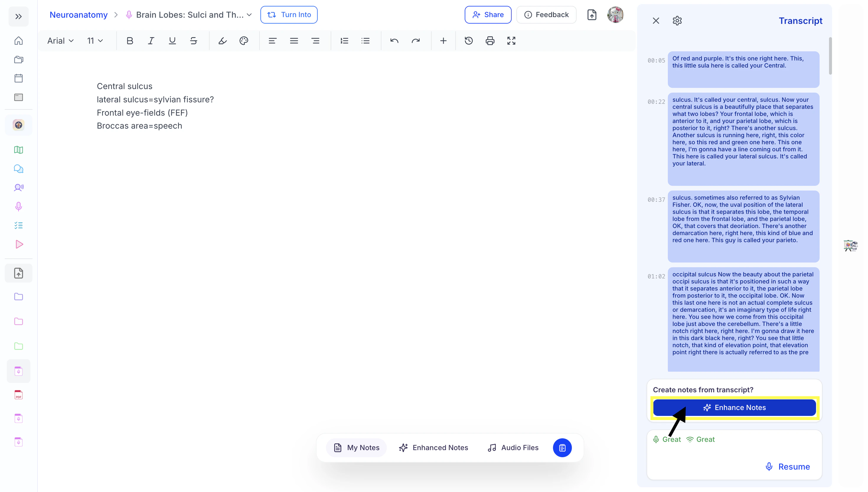The width and height of the screenshot is (868, 492).
Task: Enter fullscreen mode
Action: [x=511, y=41]
